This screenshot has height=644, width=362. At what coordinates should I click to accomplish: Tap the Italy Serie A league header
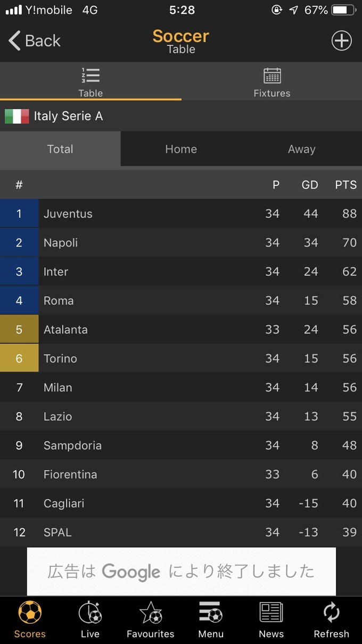(181, 116)
